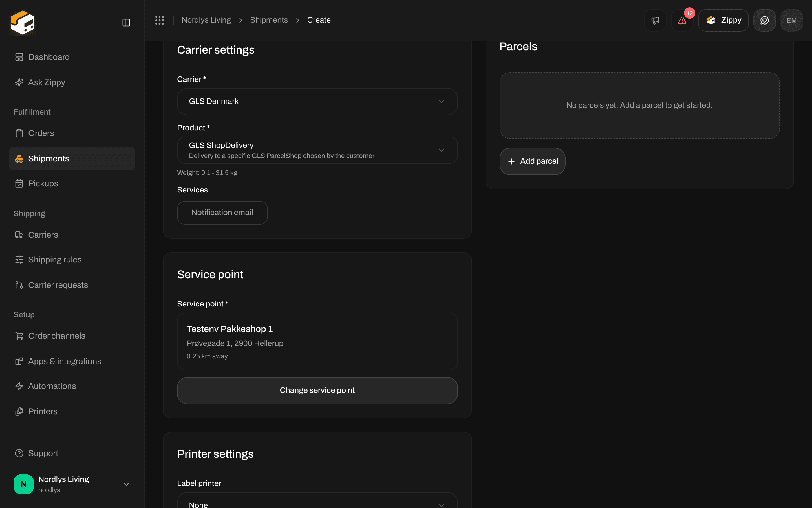Click the empty parcels placeholder box
This screenshot has height=508, width=812.
(639, 106)
